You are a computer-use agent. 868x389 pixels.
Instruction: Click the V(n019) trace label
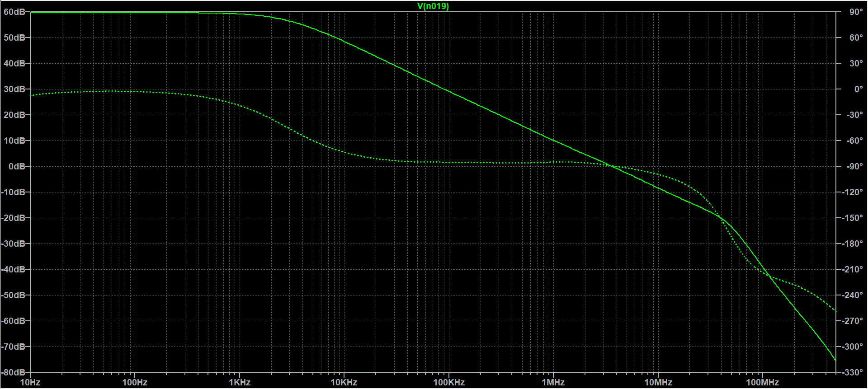[433, 6]
